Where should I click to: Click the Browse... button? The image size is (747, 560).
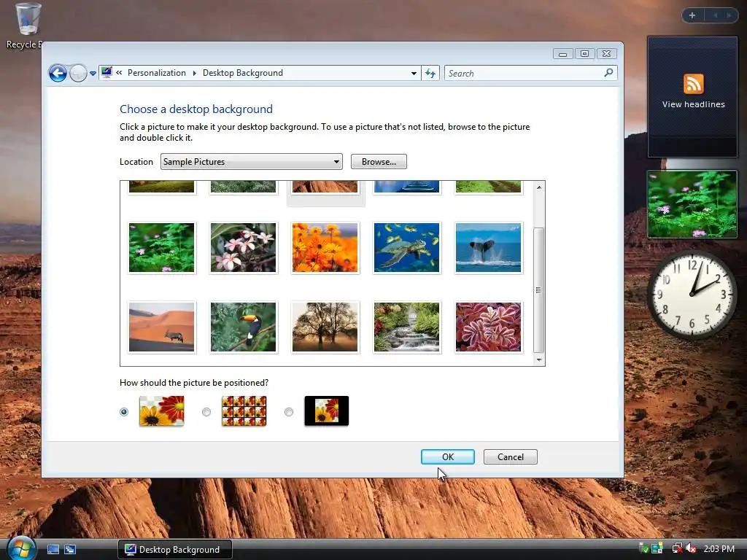379,161
